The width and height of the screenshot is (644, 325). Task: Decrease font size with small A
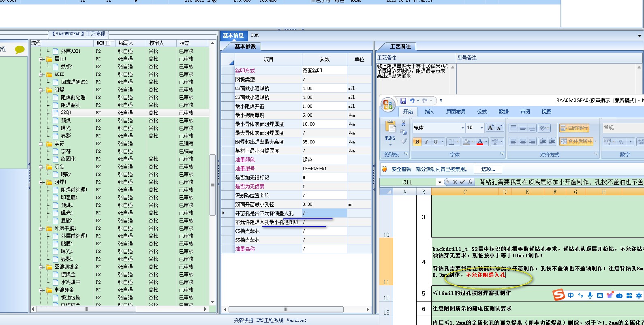pyautogui.click(x=499, y=128)
